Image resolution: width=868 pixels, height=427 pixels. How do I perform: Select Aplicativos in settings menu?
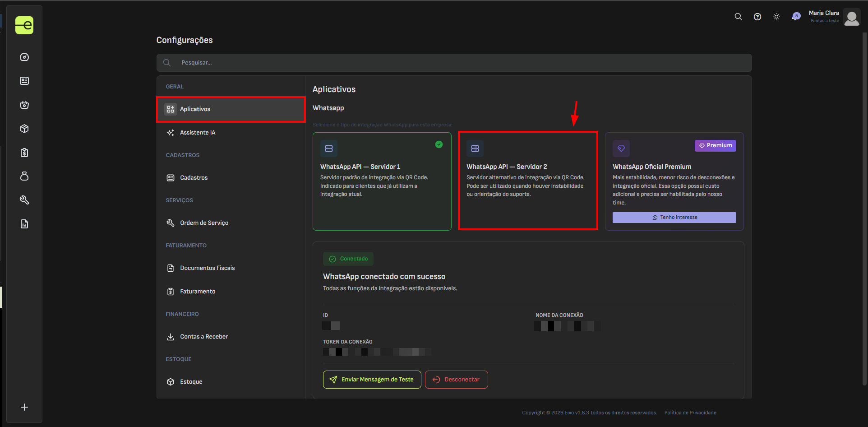tap(231, 109)
